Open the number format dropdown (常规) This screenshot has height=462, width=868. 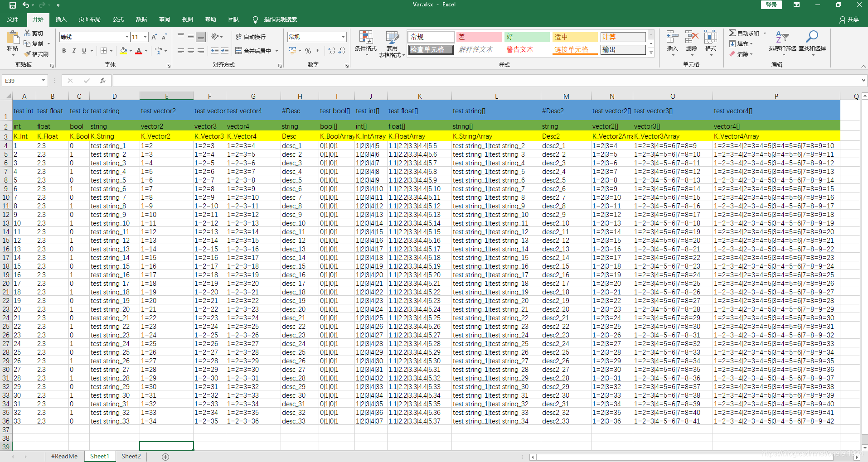tap(343, 37)
